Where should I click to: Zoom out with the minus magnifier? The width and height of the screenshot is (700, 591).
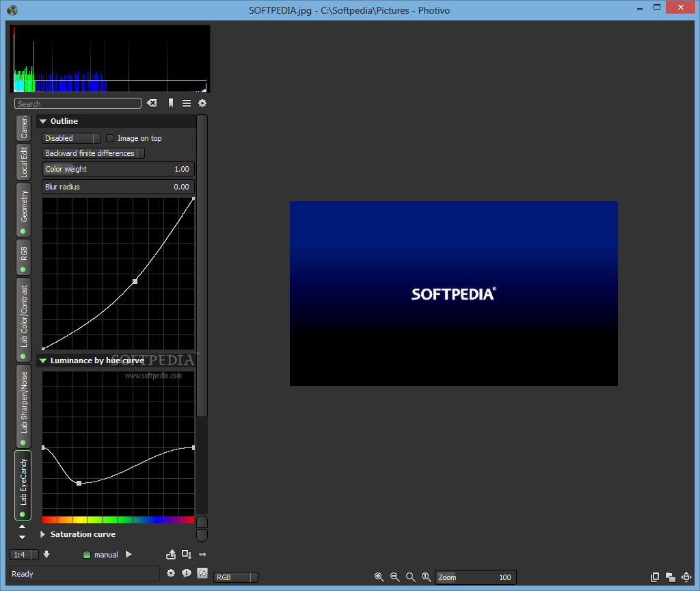[x=394, y=577]
